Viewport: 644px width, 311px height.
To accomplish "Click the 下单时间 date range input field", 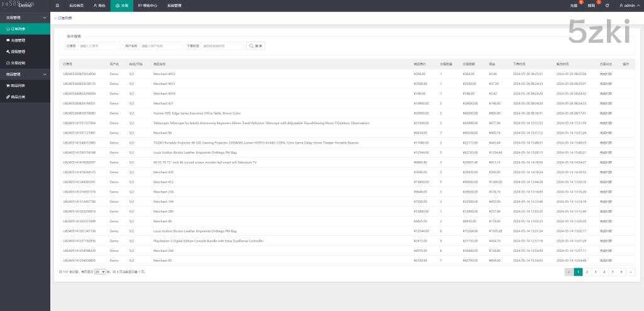I will 222,46.
